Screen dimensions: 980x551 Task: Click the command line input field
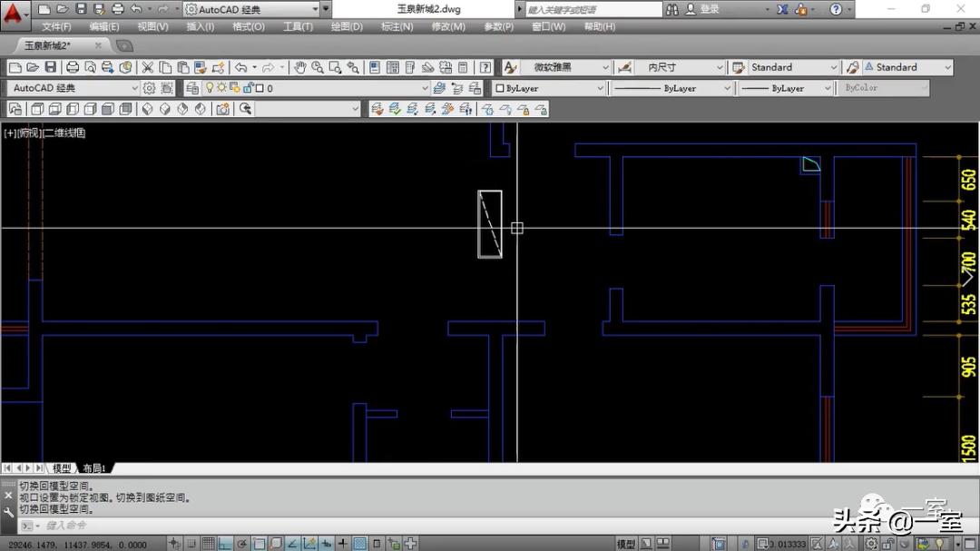(272, 525)
